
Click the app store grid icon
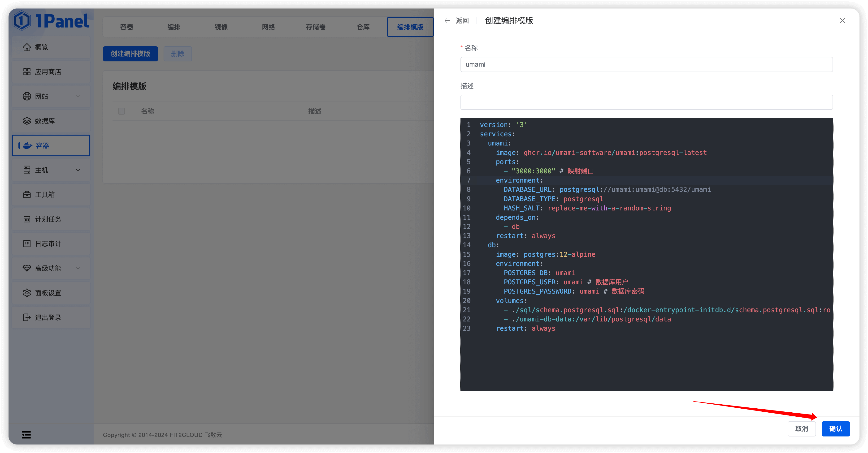click(x=27, y=72)
